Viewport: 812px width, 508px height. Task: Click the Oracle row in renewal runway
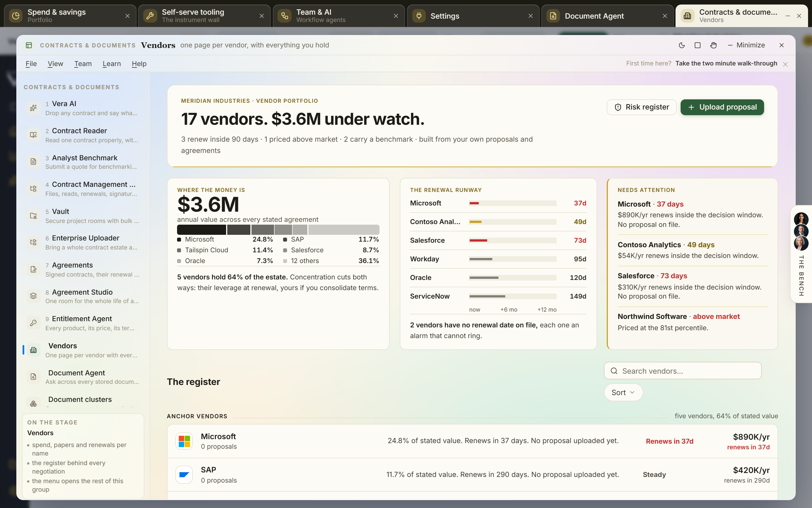click(x=498, y=277)
